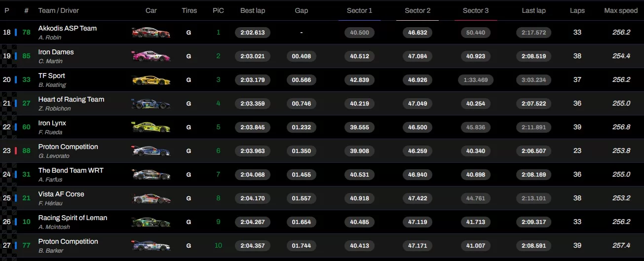Image resolution: width=644 pixels, height=261 pixels.
Task: Click Sector 2 time 46.259
Action: (417, 151)
